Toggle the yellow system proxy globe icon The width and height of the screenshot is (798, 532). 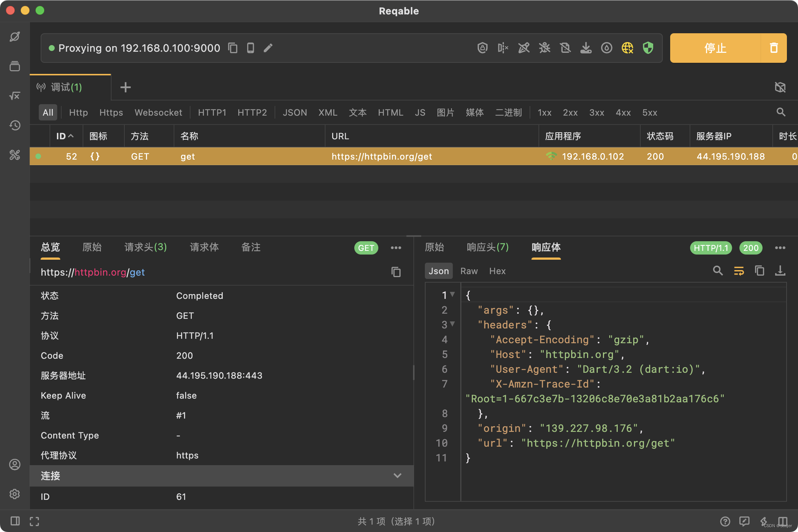pyautogui.click(x=627, y=48)
